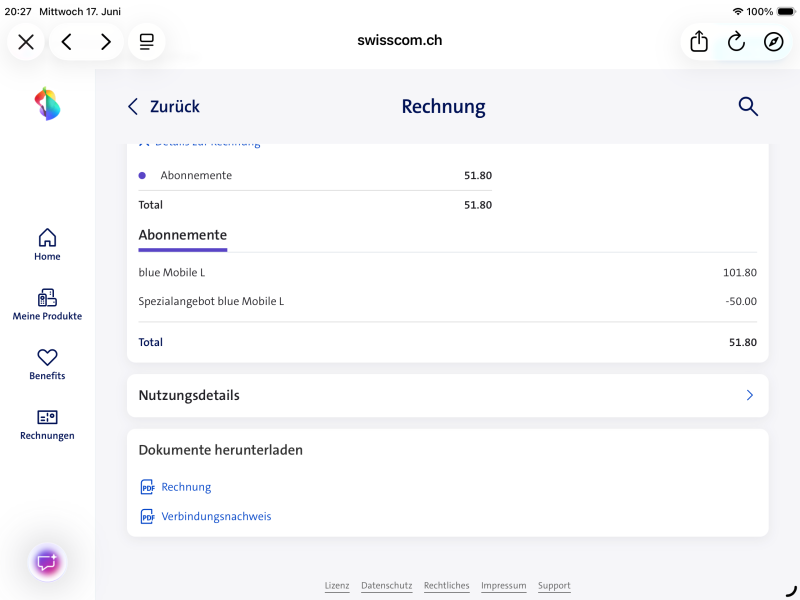Screen dimensions: 800x600
Task: Click the Rechnung page heading
Action: (443, 107)
